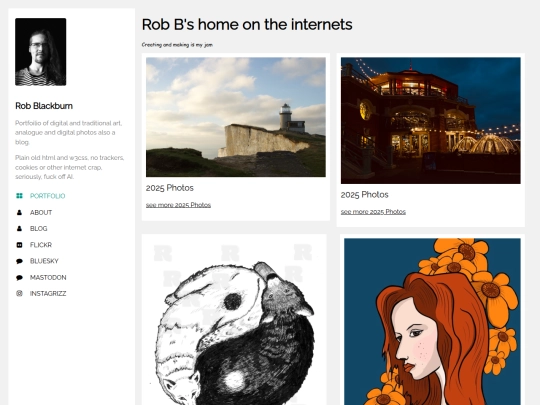Open the MASTODON sidebar link
540x405 pixels.
pos(48,278)
